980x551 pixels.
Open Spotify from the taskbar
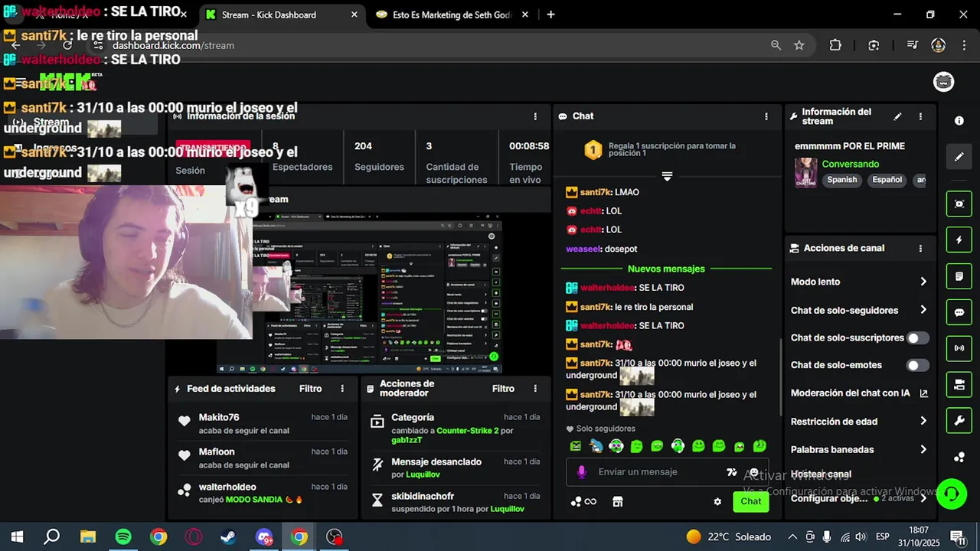[x=122, y=536]
